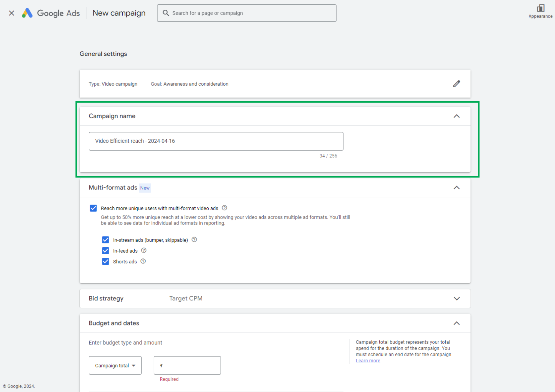
Task: Toggle In-feed ads checkbox
Action: pyautogui.click(x=105, y=251)
